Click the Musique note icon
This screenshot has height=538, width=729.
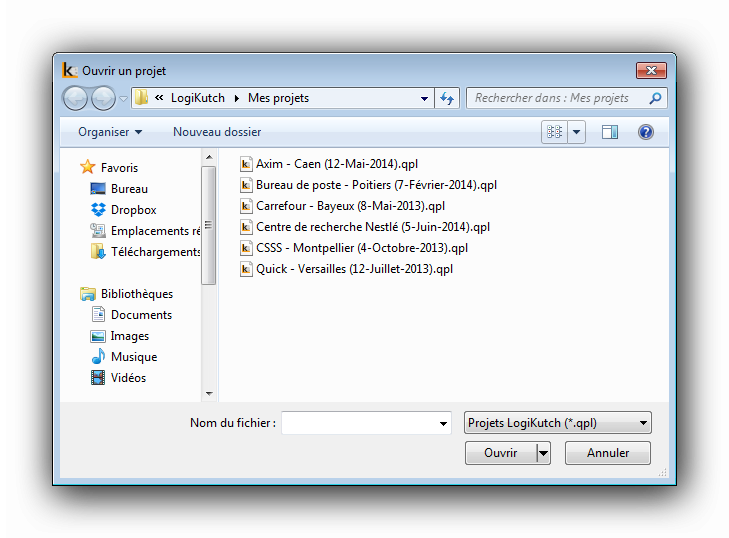tap(98, 357)
